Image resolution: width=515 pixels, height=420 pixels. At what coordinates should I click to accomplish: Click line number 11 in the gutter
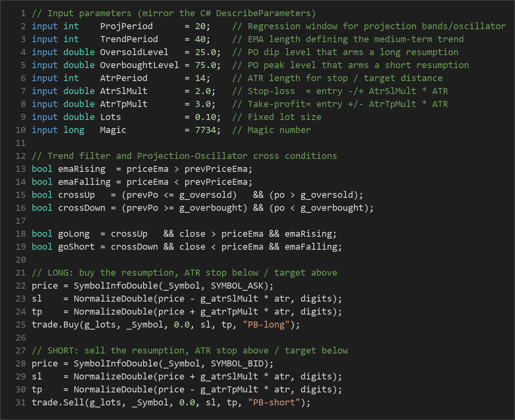click(x=21, y=143)
